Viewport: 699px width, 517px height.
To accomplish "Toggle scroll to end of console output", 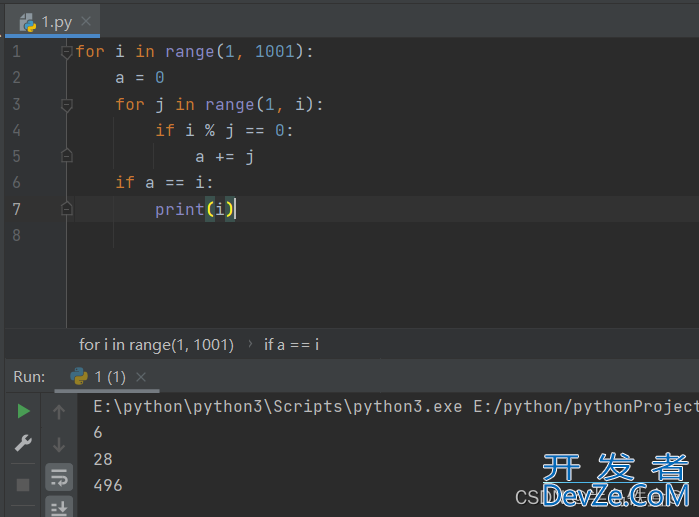I will pos(59,507).
